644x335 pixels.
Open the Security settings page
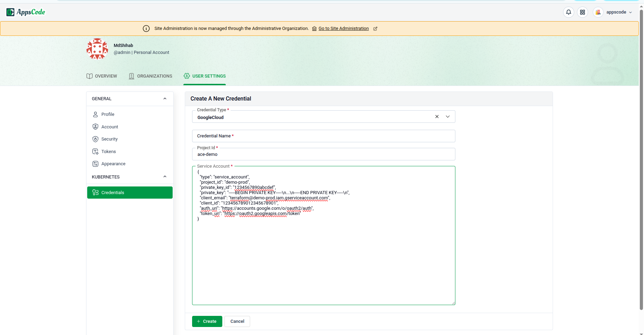[130, 139]
